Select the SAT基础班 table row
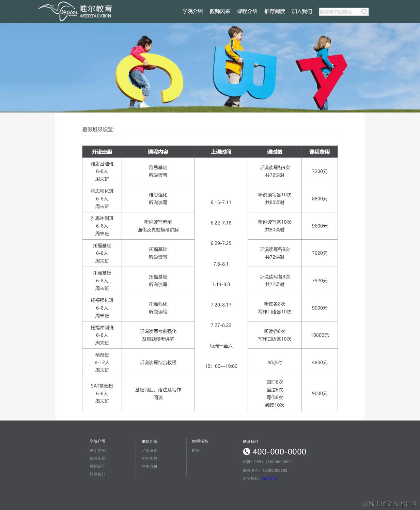The image size is (420, 510). click(102, 393)
